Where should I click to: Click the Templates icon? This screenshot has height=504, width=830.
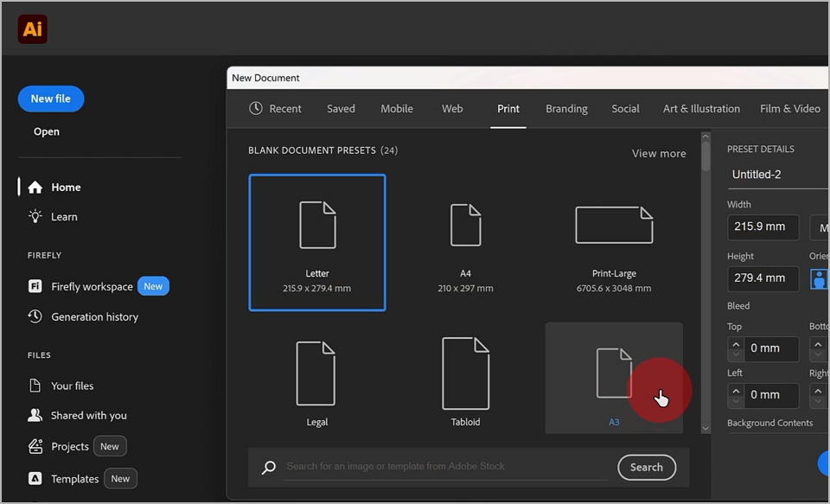35,479
